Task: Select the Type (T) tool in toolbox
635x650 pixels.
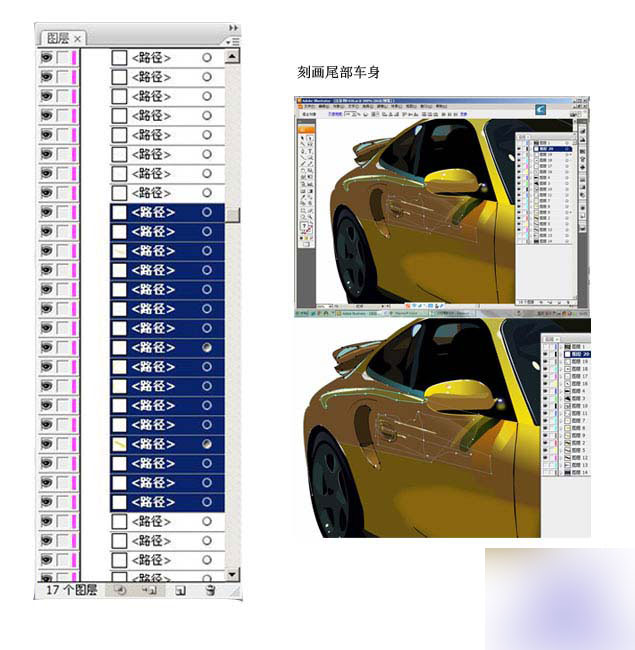Action: pyautogui.click(x=310, y=151)
